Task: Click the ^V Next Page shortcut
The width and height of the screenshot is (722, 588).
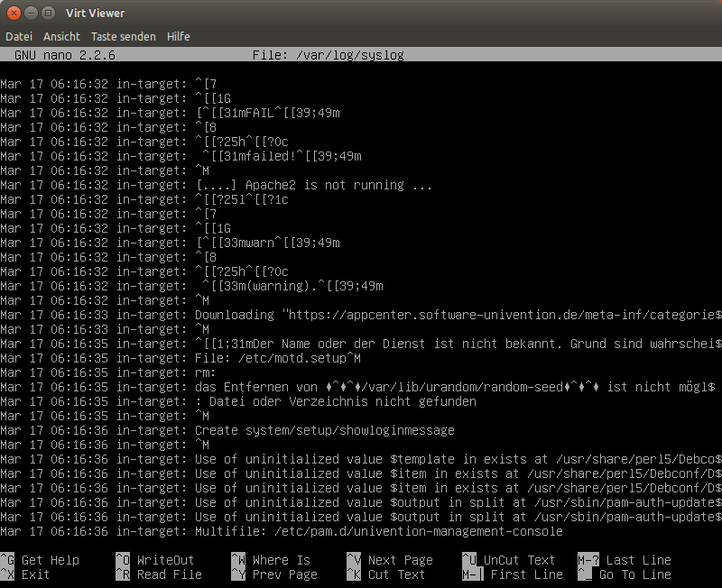Action: (389, 560)
